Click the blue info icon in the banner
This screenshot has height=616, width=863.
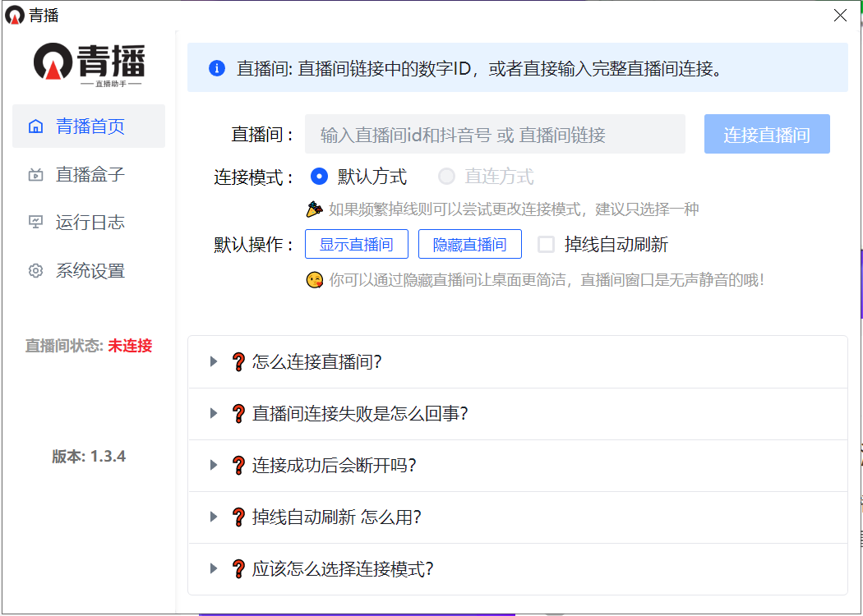tap(217, 69)
